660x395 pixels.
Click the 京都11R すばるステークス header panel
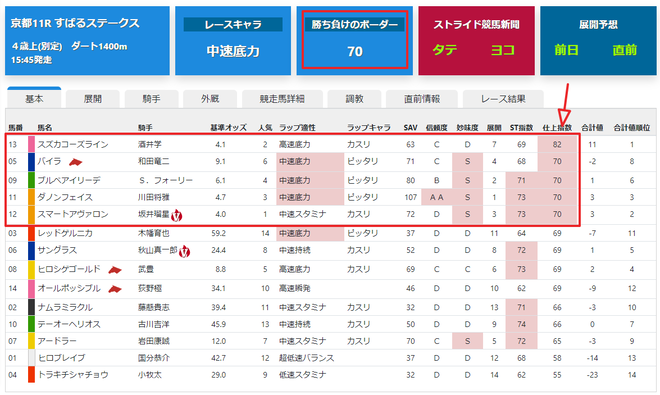coord(87,40)
